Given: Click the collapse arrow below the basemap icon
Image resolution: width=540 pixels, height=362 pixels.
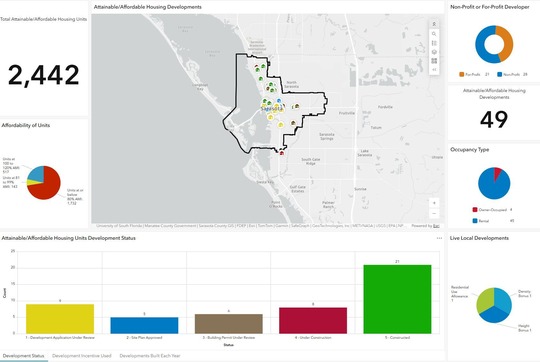Looking at the screenshot, I should [434, 70].
